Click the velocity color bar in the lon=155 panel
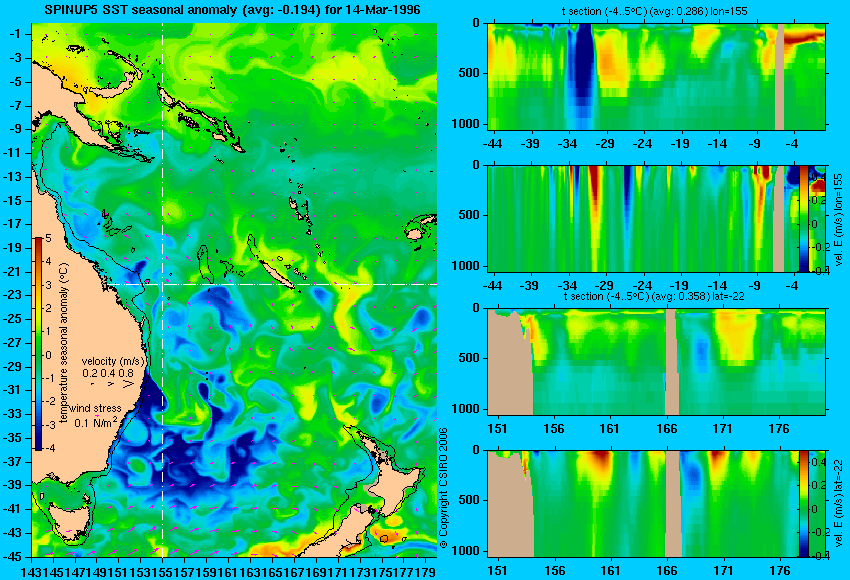This screenshot has height=580, width=850. click(803, 218)
